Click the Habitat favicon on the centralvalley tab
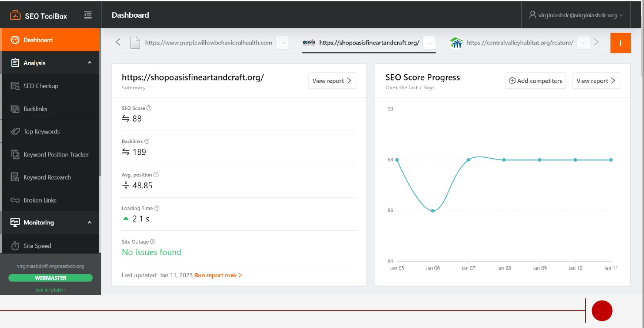The width and height of the screenshot is (644, 328). [x=456, y=43]
